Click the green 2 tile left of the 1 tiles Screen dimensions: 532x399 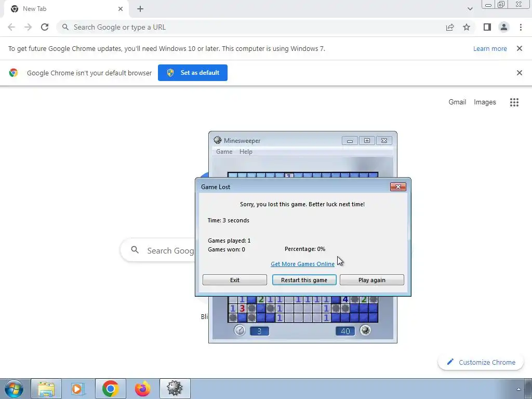point(261,299)
